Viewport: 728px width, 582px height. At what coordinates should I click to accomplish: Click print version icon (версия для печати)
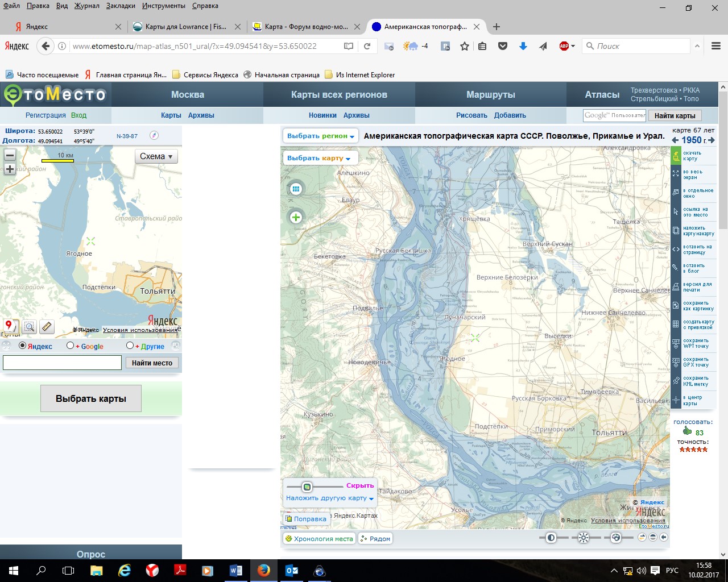click(x=676, y=287)
